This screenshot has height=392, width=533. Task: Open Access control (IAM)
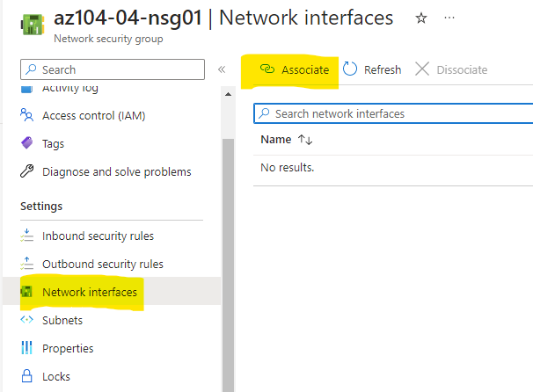94,116
